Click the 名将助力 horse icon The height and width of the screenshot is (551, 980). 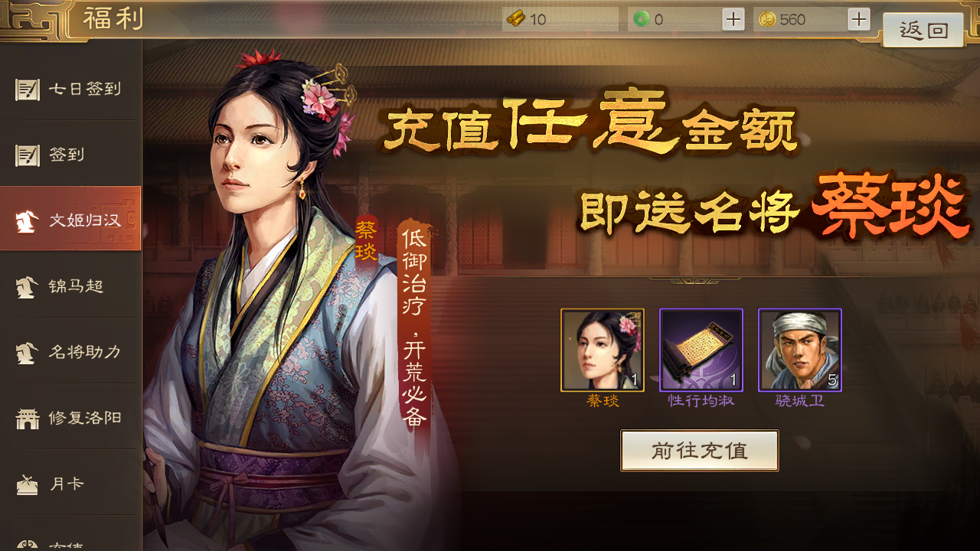tap(28, 353)
